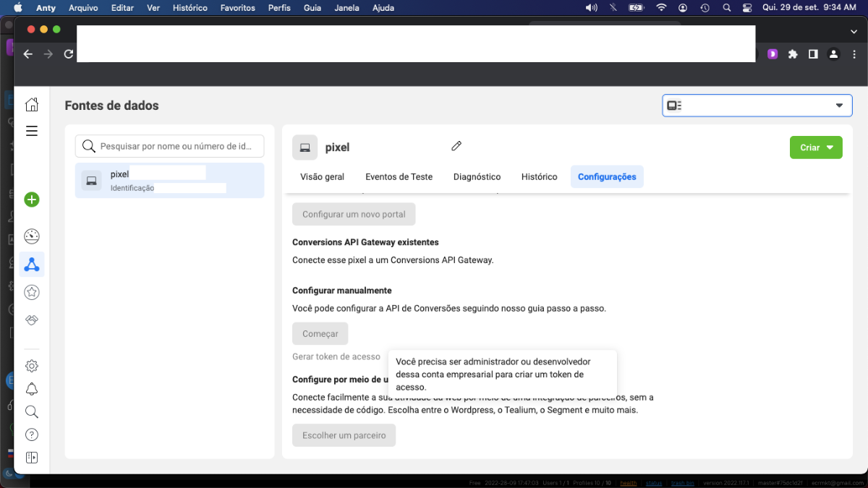Viewport: 868px width, 488px height.
Task: Click the green plus create icon
Action: [32, 200]
